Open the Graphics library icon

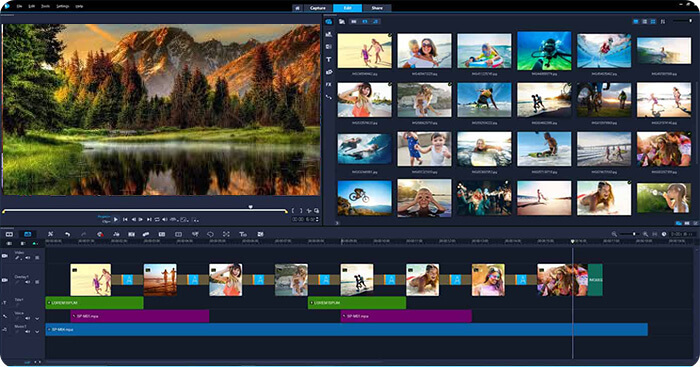[x=329, y=72]
